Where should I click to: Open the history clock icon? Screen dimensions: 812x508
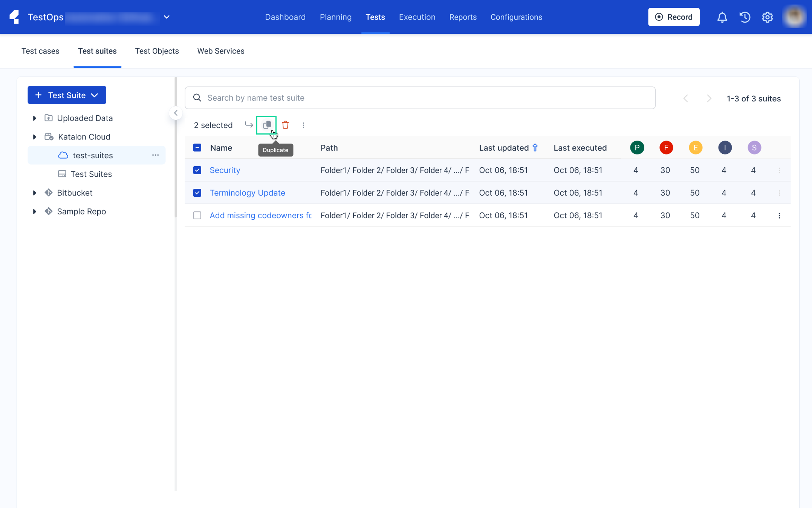click(x=745, y=17)
